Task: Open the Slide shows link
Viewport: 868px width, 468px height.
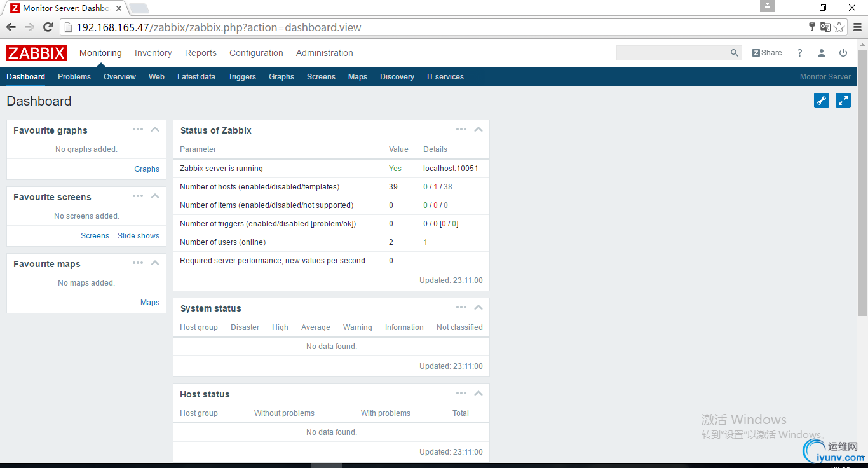Action: (139, 236)
